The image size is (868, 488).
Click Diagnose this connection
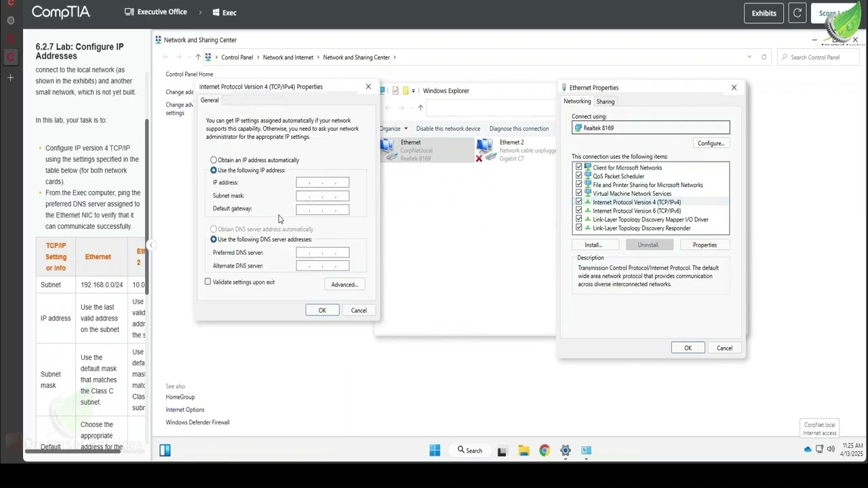coord(519,128)
